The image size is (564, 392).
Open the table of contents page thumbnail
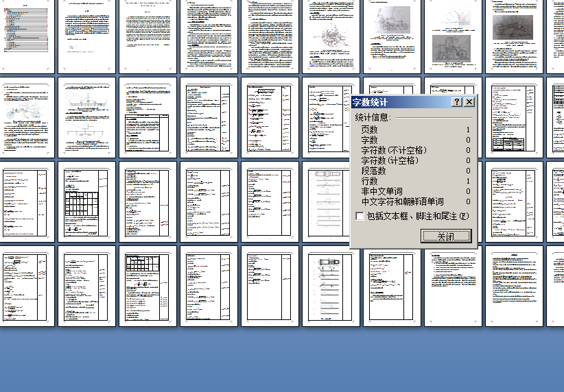[x=25, y=36]
